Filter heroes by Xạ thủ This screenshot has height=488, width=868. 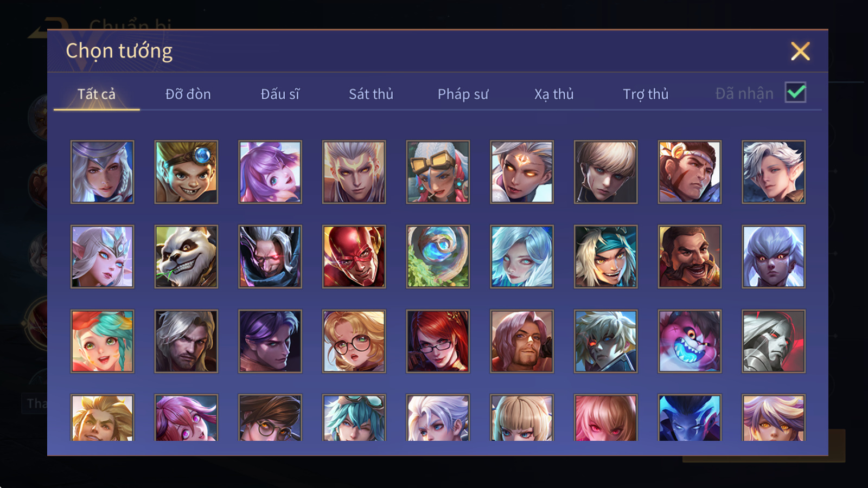[554, 94]
